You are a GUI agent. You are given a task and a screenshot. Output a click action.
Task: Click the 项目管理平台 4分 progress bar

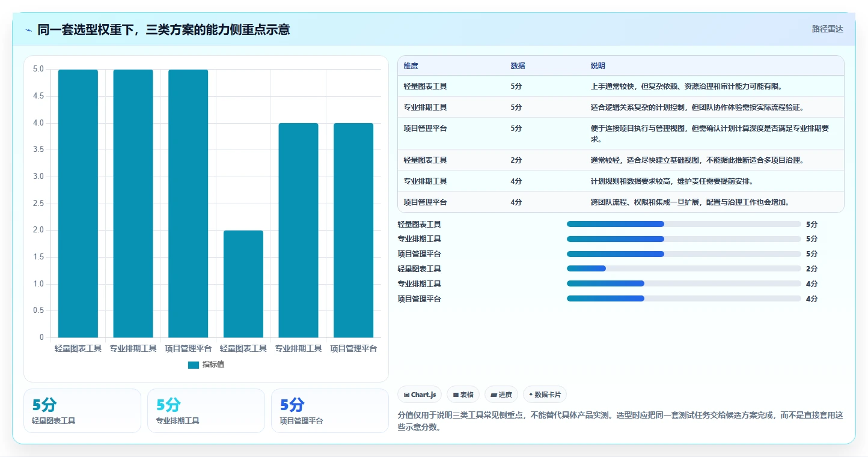click(x=684, y=298)
